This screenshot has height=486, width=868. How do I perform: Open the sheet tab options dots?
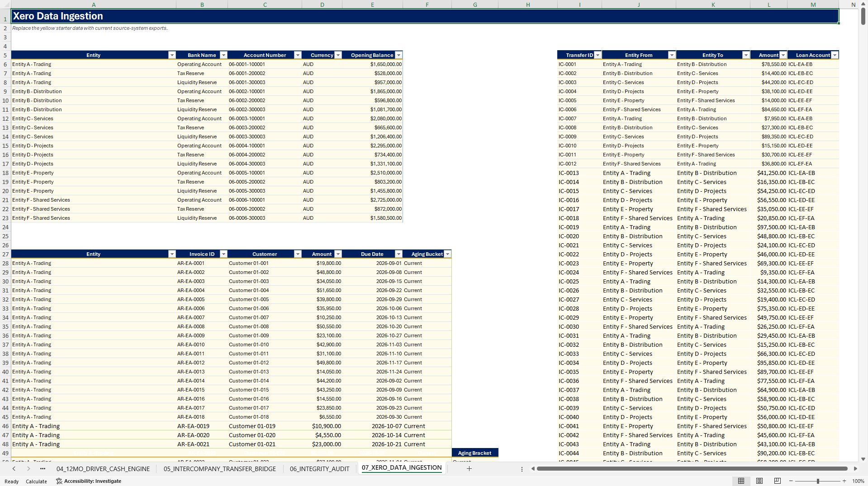522,469
